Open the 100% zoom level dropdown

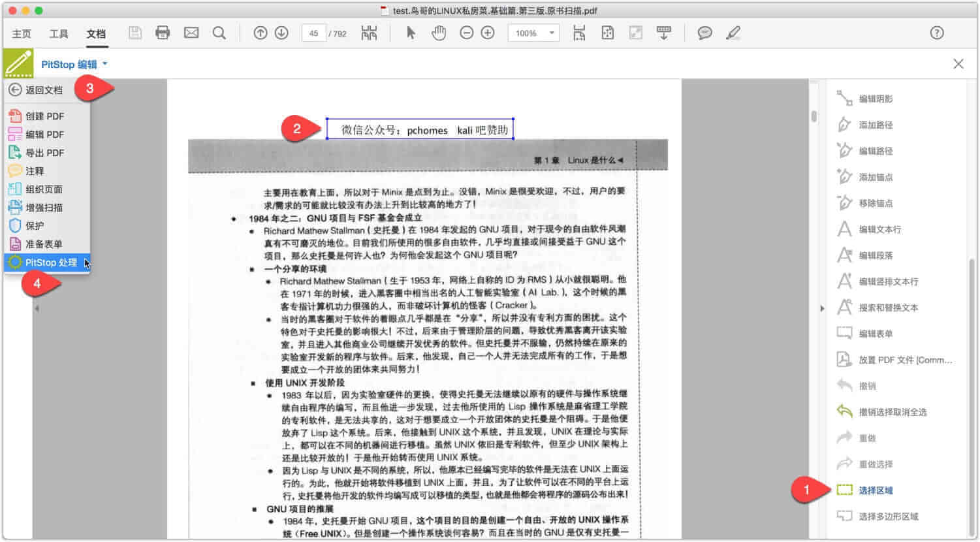[533, 33]
